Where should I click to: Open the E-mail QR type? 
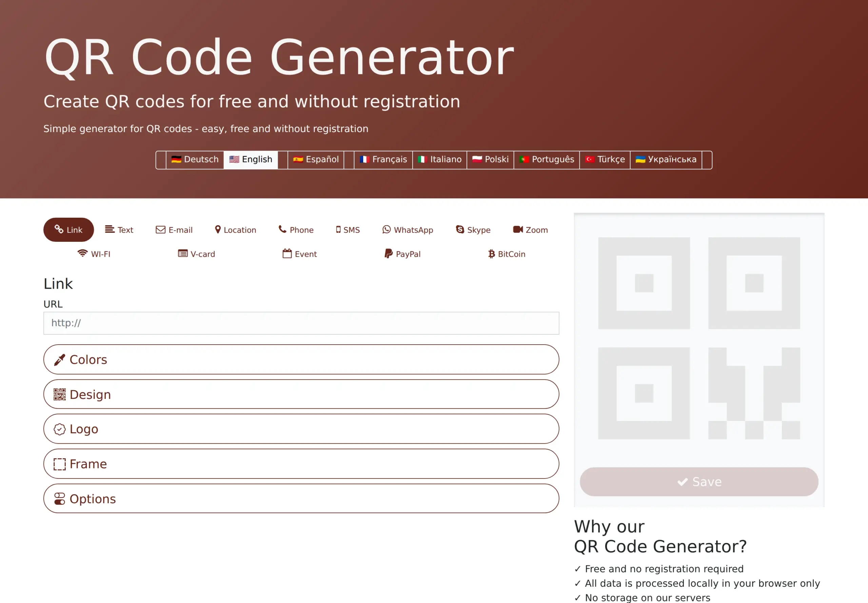click(x=174, y=230)
